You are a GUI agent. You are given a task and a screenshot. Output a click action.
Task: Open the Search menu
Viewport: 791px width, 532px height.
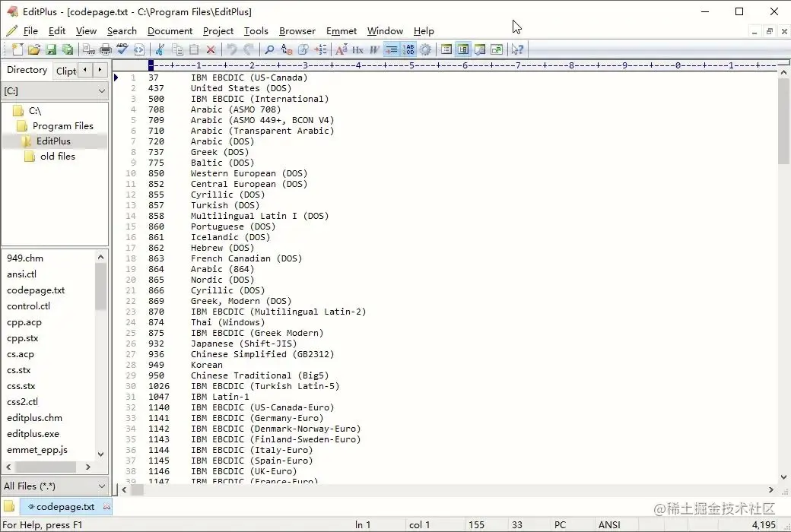[x=122, y=30]
